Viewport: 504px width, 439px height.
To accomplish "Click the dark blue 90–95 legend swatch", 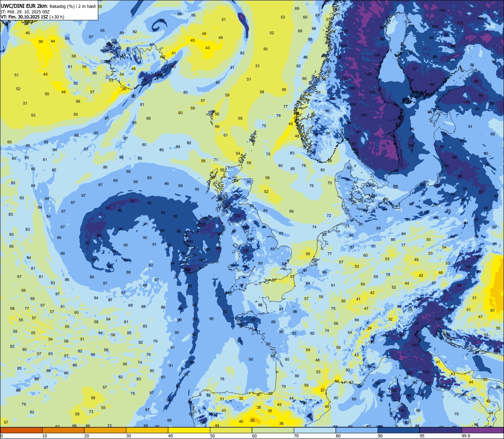I will [x=398, y=430].
